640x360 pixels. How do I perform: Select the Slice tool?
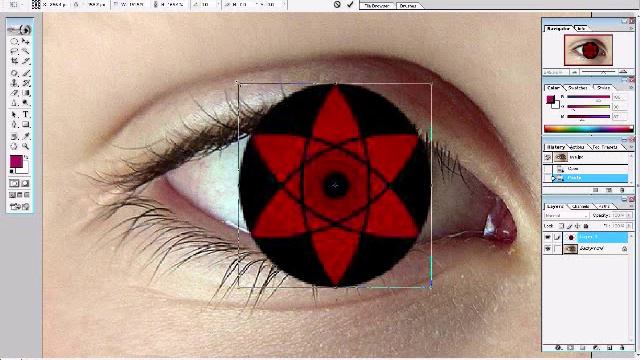click(26, 61)
